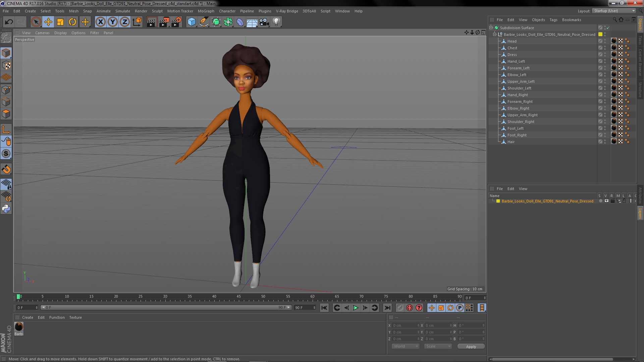Open the viewport Cameras menu
Viewport: 644px width, 362px height.
42,33
